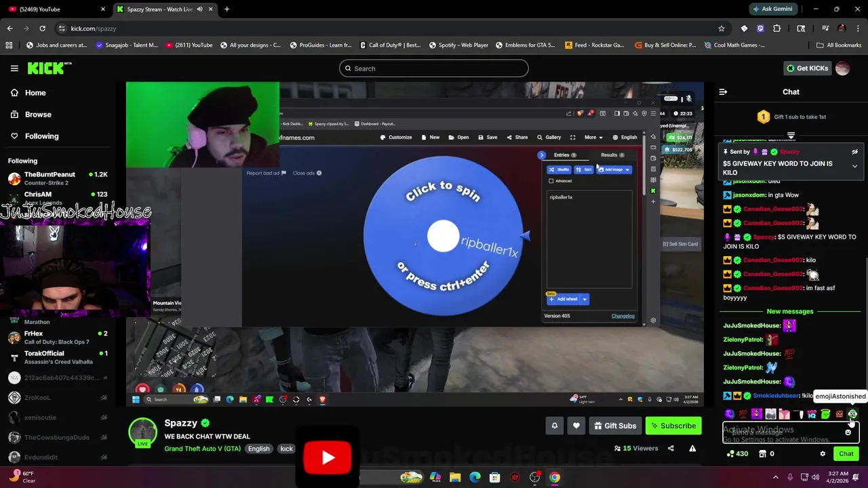Open Spotify Web Player bookmark
Screen dimensions: 868x488
pos(459,45)
